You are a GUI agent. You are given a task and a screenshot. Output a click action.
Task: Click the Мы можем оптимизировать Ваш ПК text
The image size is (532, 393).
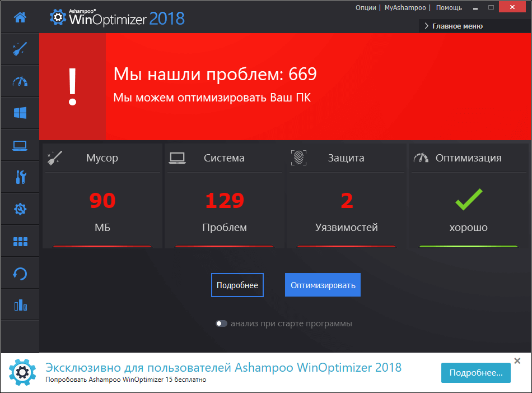[212, 98]
